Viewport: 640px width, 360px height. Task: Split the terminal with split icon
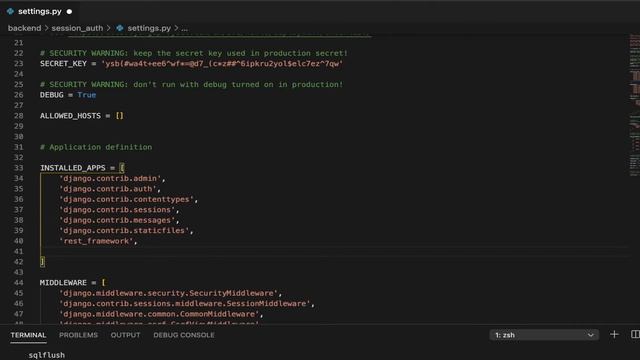pos(635,335)
